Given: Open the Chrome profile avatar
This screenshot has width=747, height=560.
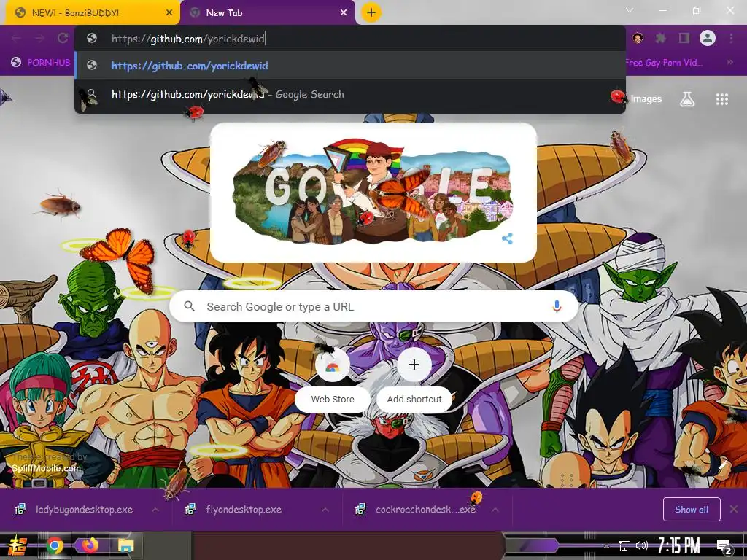Looking at the screenshot, I should [708, 38].
